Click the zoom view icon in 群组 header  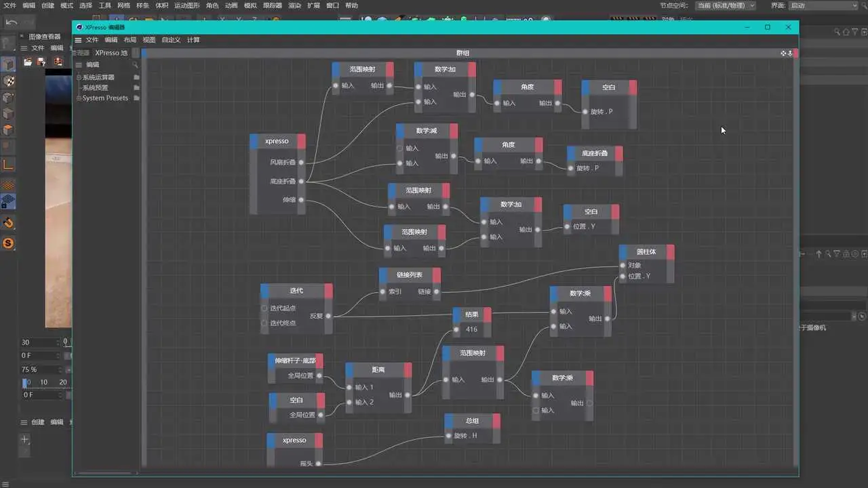[x=790, y=53]
